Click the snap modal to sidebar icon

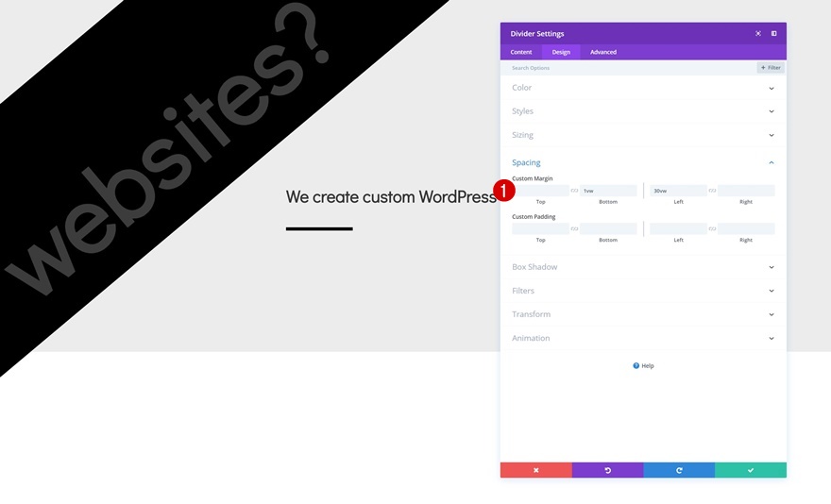pyautogui.click(x=773, y=33)
